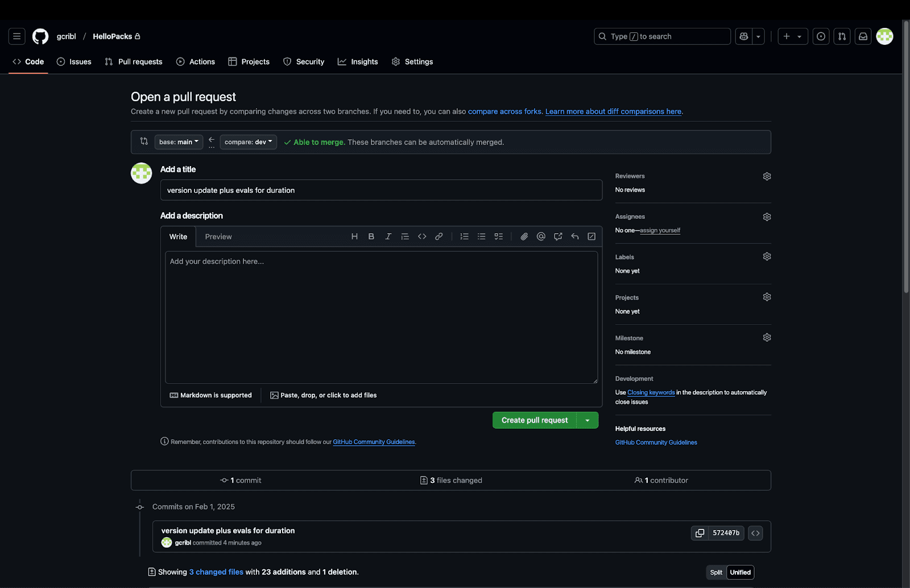
Task: Open the Reviewers gear settings
Action: (x=767, y=176)
